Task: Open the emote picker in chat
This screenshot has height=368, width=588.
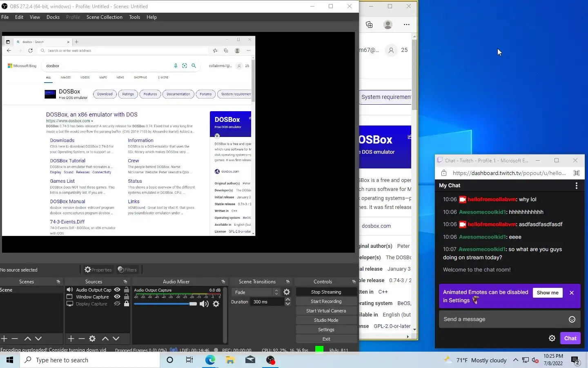Action: (572, 319)
